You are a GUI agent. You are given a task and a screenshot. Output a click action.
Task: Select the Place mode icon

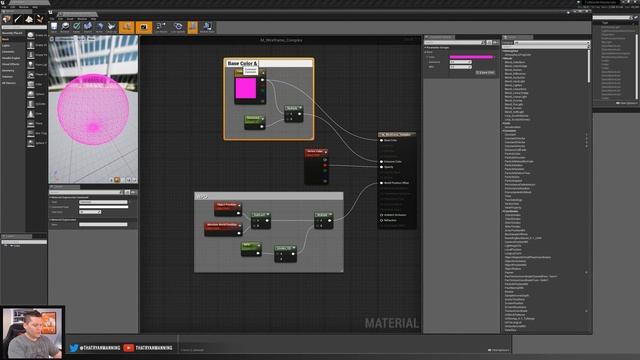point(7,19)
